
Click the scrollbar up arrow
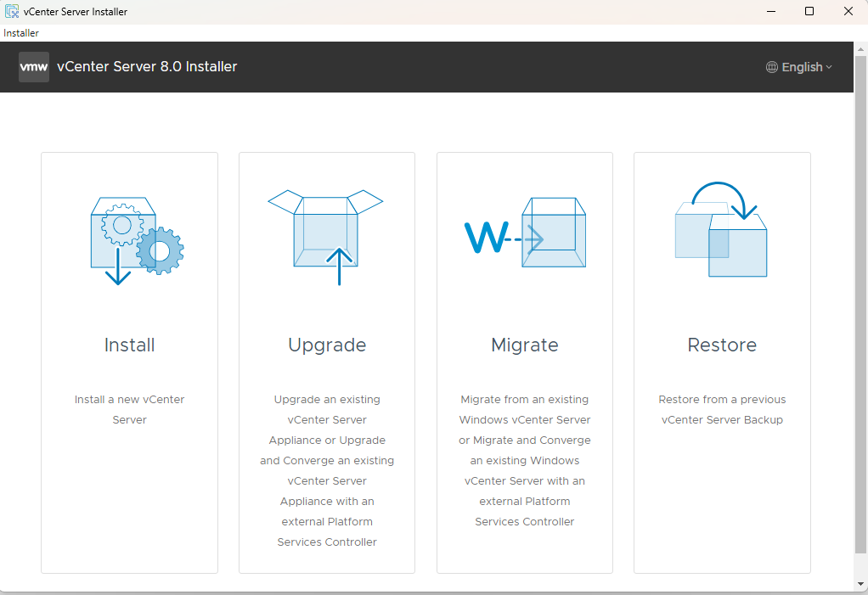click(861, 48)
